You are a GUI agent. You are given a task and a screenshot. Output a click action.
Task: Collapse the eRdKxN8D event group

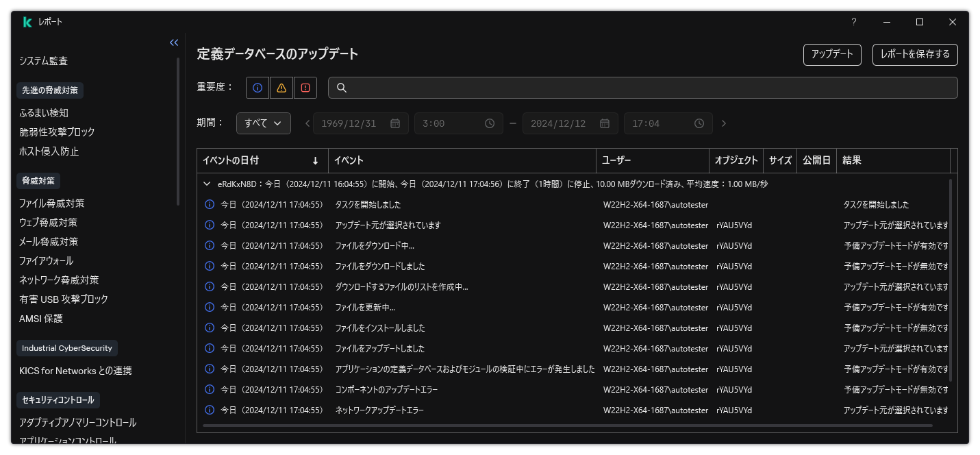coord(206,184)
